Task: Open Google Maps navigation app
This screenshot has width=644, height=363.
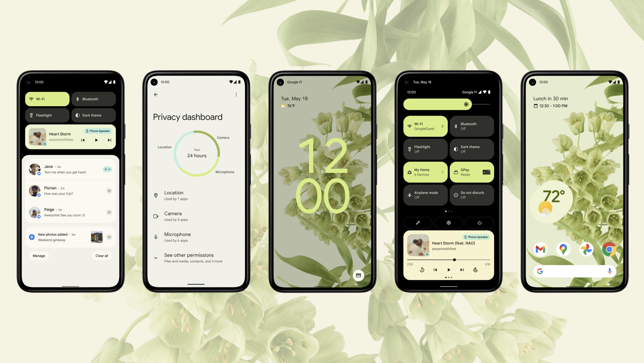Action: coord(563,248)
